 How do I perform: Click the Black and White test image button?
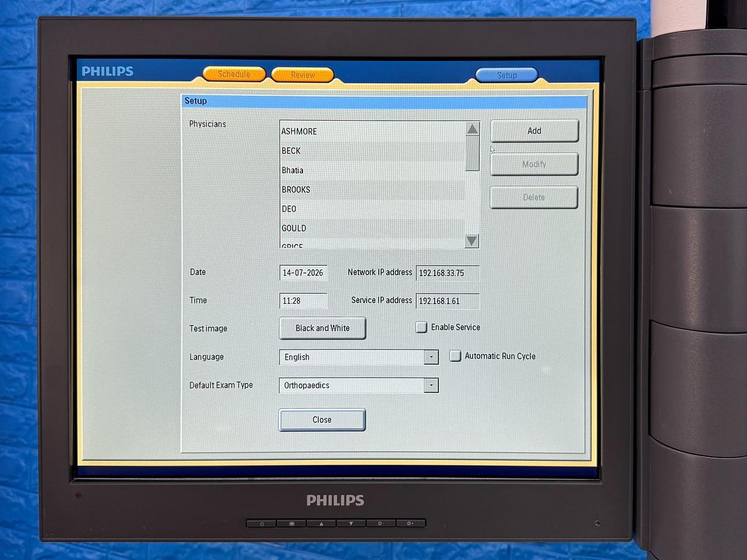[322, 328]
